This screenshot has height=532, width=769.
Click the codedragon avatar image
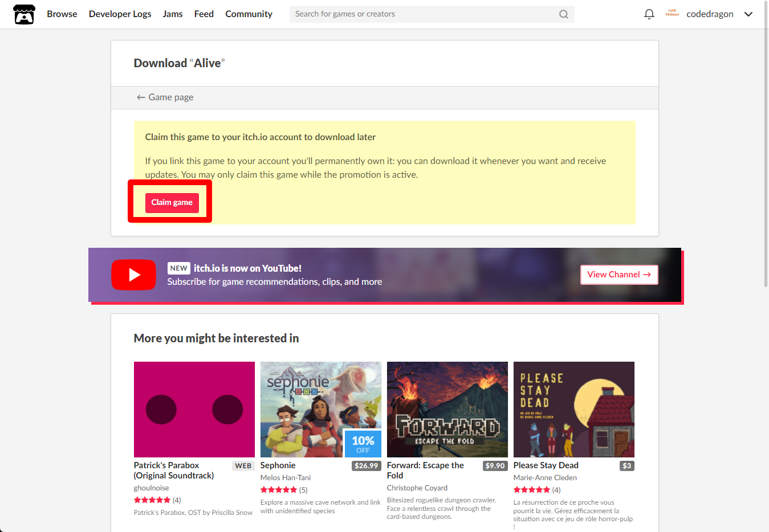[672, 14]
